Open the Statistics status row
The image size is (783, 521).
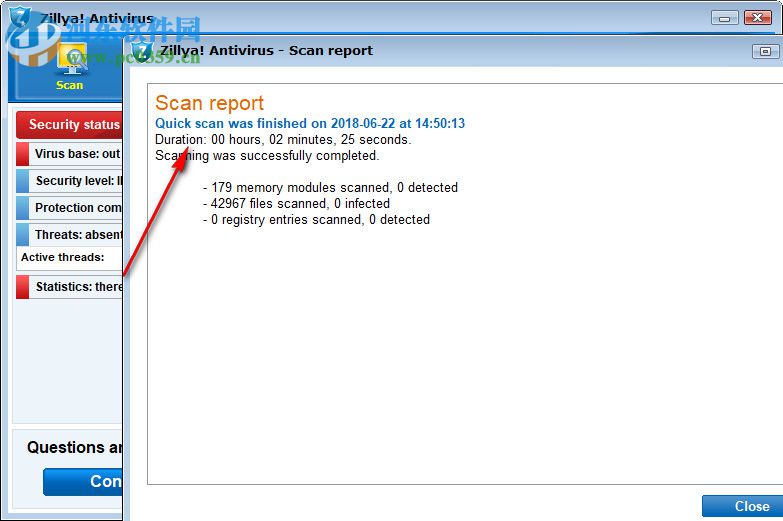[69, 287]
